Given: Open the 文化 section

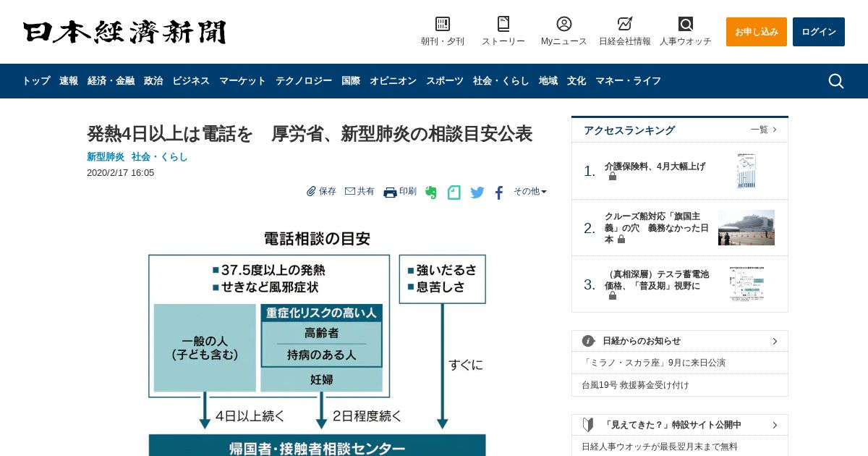Looking at the screenshot, I should click(x=576, y=81).
